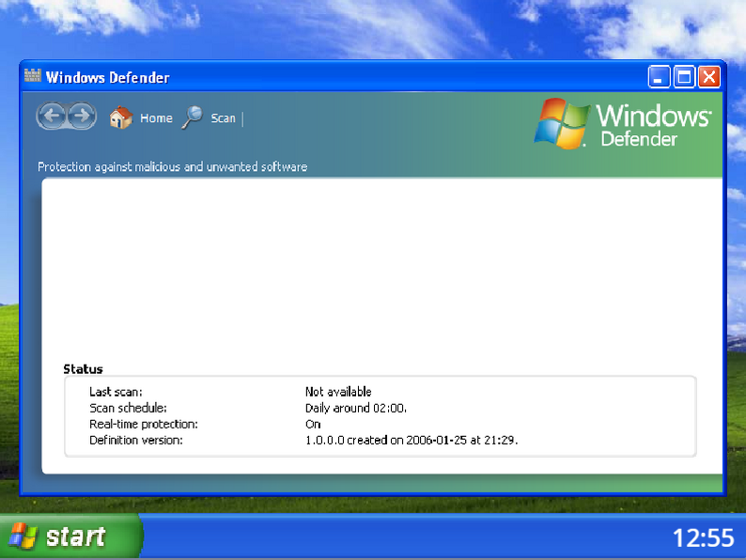
Task: Open the Home page label
Action: pyautogui.click(x=156, y=118)
